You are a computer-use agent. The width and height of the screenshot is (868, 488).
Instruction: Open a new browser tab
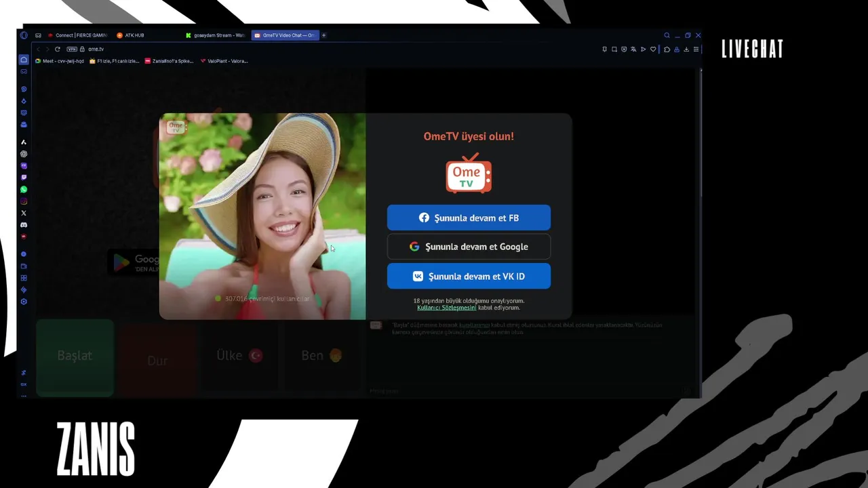[323, 35]
